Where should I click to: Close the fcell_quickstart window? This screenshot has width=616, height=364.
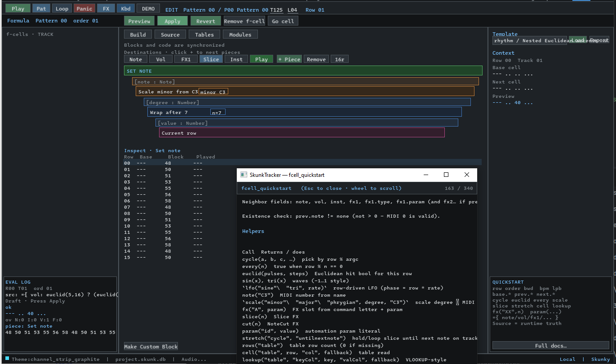[467, 175]
